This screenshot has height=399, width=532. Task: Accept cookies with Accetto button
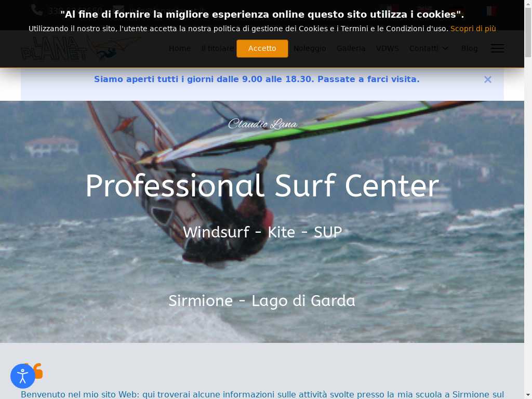pyautogui.click(x=262, y=48)
